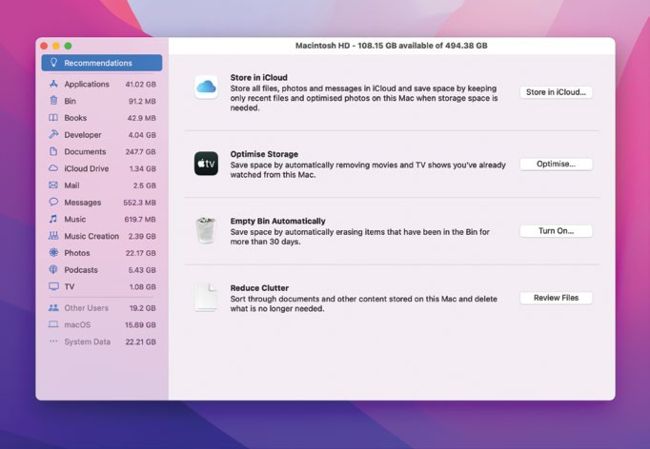
Task: Select Messages in the sidebar
Action: pos(83,202)
